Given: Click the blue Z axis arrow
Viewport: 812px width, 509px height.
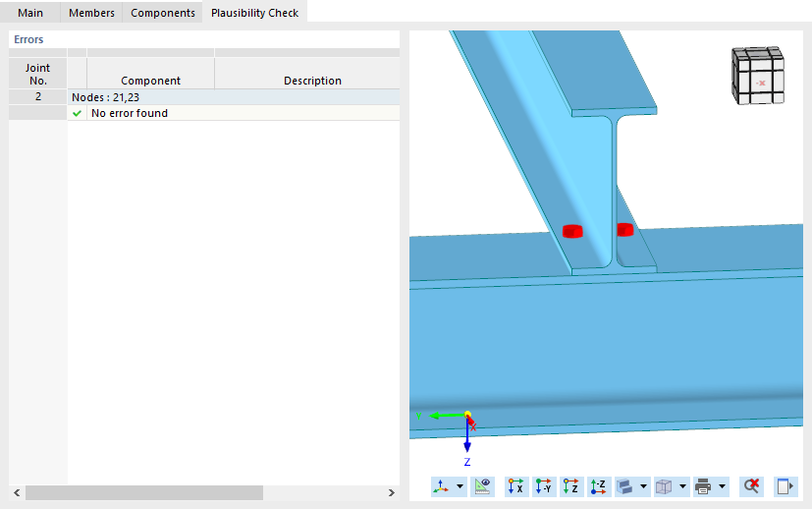Looking at the screenshot, I should pyautogui.click(x=467, y=435).
